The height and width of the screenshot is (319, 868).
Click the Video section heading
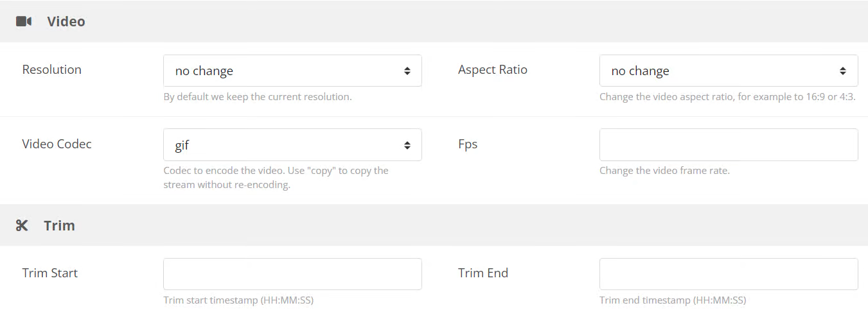click(66, 21)
